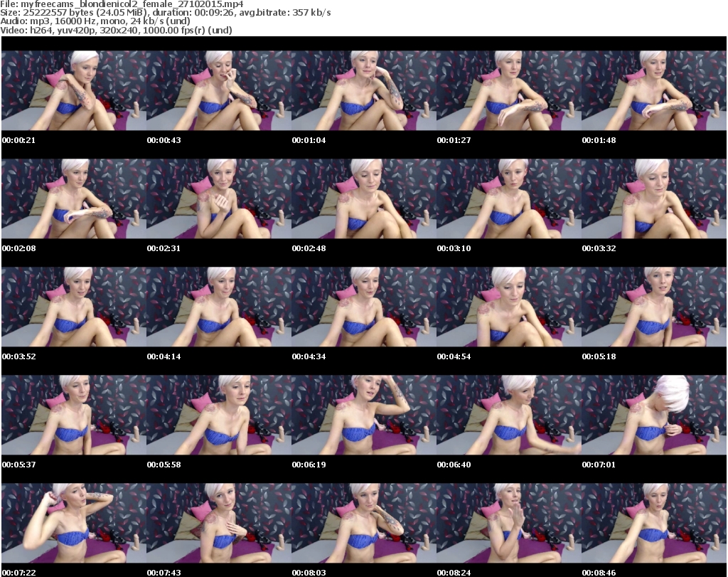Click the thumbnail frame at 00:08:46
The height and width of the screenshot is (577, 728).
[654, 524]
